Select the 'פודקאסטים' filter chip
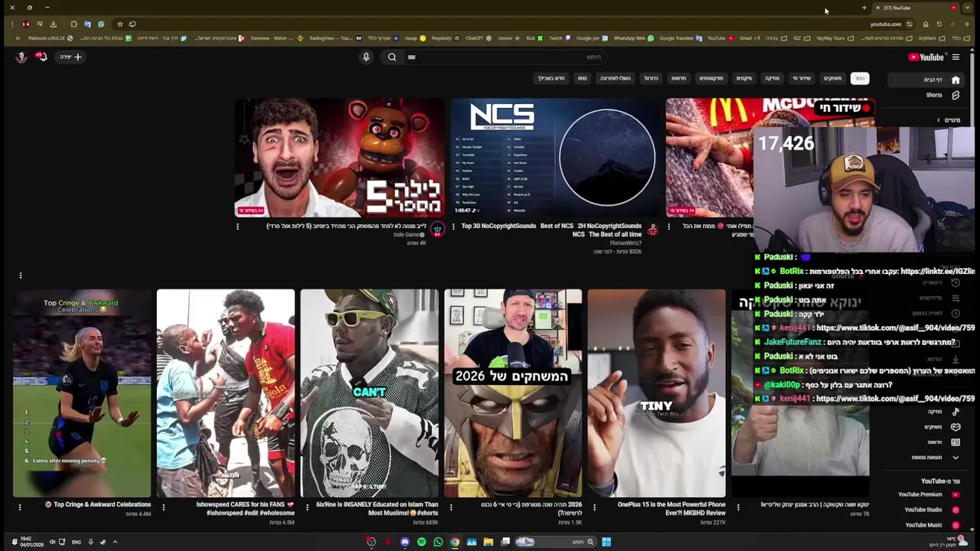This screenshot has width=980, height=551. (x=711, y=78)
